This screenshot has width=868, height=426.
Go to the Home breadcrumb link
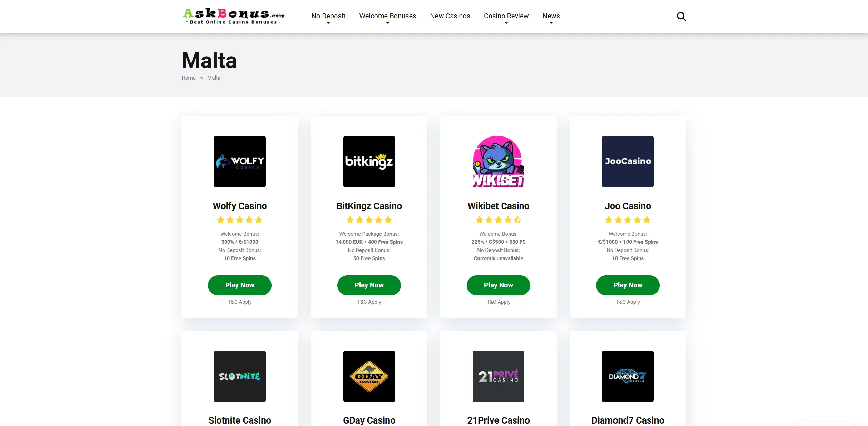(188, 78)
